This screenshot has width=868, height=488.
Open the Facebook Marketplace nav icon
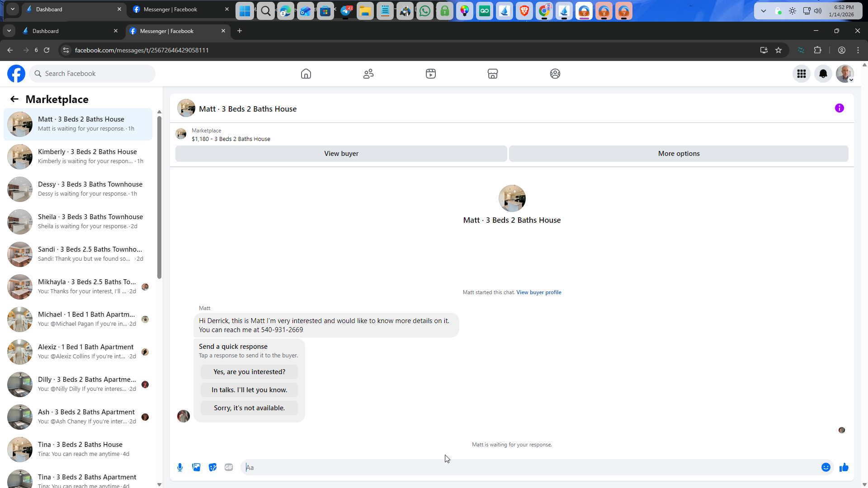(x=492, y=74)
